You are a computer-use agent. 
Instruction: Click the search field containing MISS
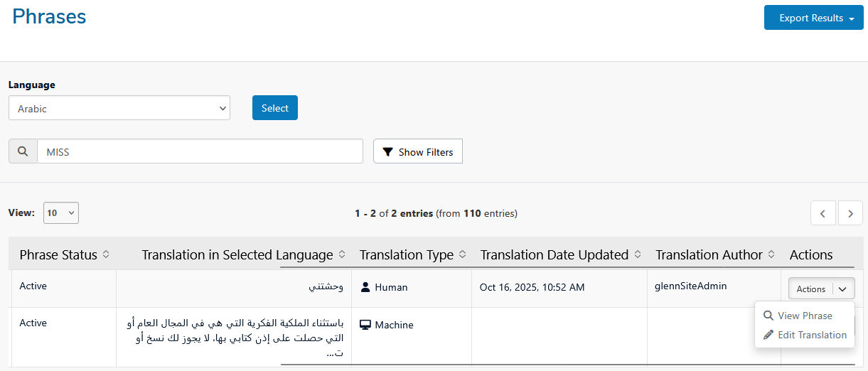click(x=200, y=151)
